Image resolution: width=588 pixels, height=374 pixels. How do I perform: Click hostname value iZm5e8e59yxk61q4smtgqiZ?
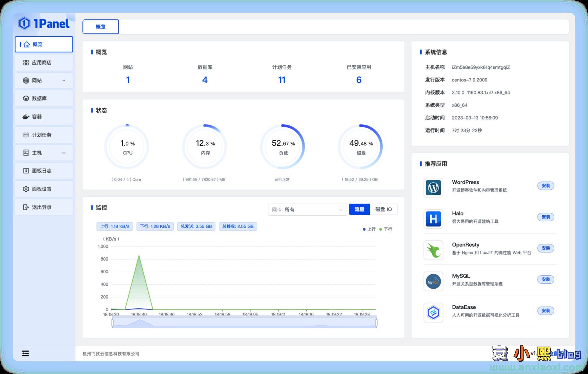tap(481, 67)
